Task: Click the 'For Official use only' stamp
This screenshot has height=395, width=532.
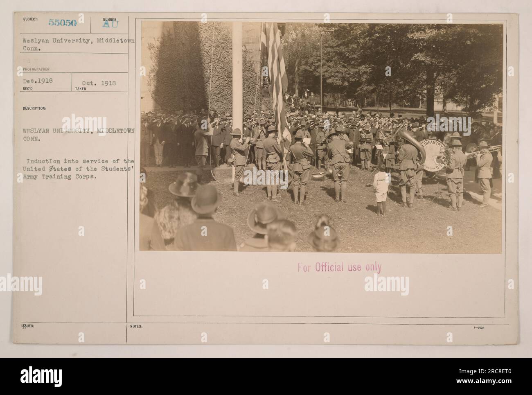Action: pyautogui.click(x=339, y=268)
